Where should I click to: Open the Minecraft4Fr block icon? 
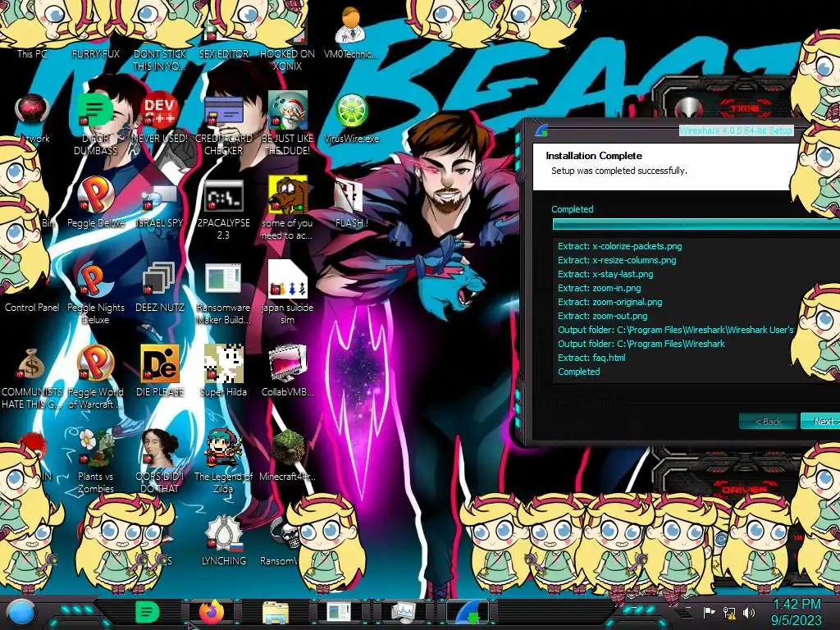(x=287, y=456)
